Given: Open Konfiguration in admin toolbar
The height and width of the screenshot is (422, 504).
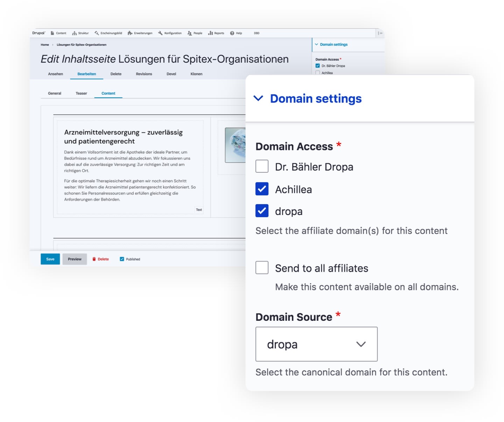Looking at the screenshot, I should pos(170,33).
